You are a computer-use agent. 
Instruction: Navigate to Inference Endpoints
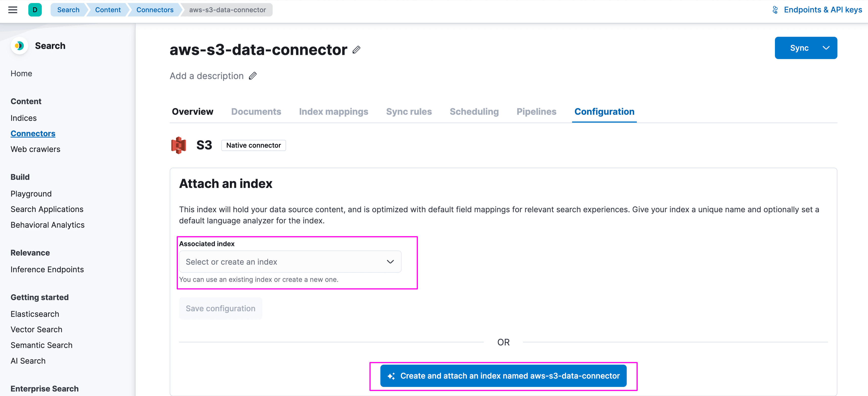[47, 269]
